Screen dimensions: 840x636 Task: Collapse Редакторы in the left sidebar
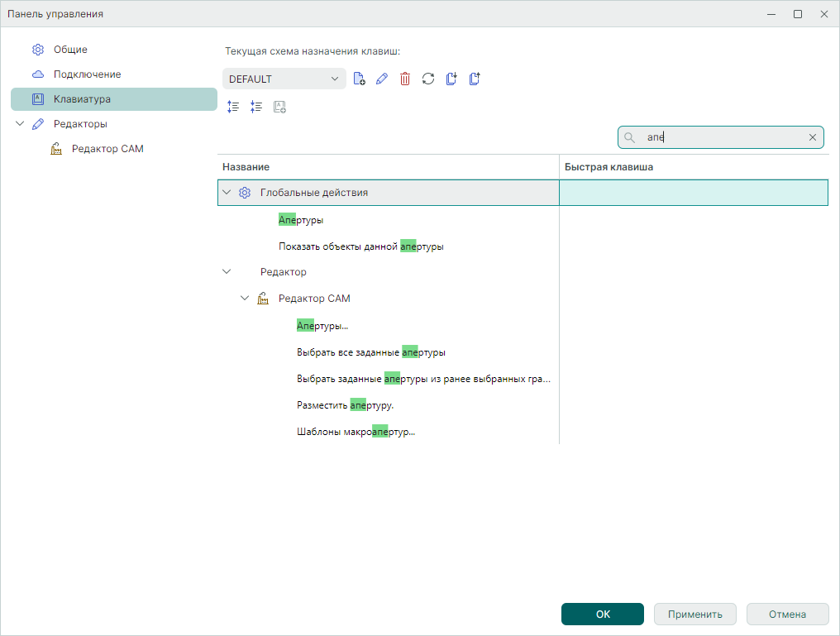pos(21,124)
